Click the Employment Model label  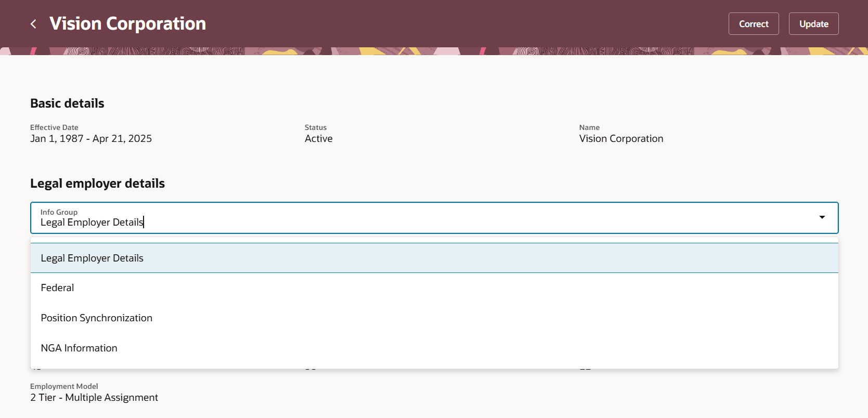(64, 386)
